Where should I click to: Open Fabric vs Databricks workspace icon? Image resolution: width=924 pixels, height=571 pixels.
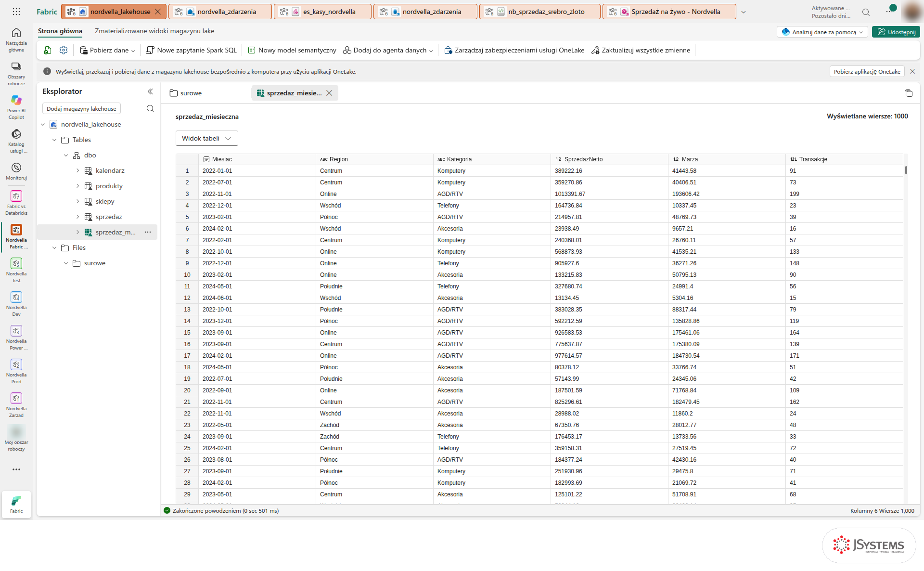tap(16, 202)
